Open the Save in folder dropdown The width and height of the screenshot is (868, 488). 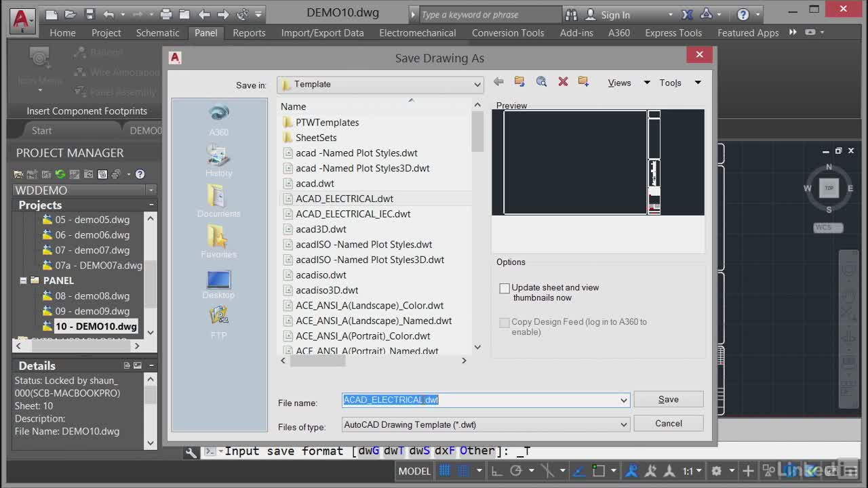point(477,85)
